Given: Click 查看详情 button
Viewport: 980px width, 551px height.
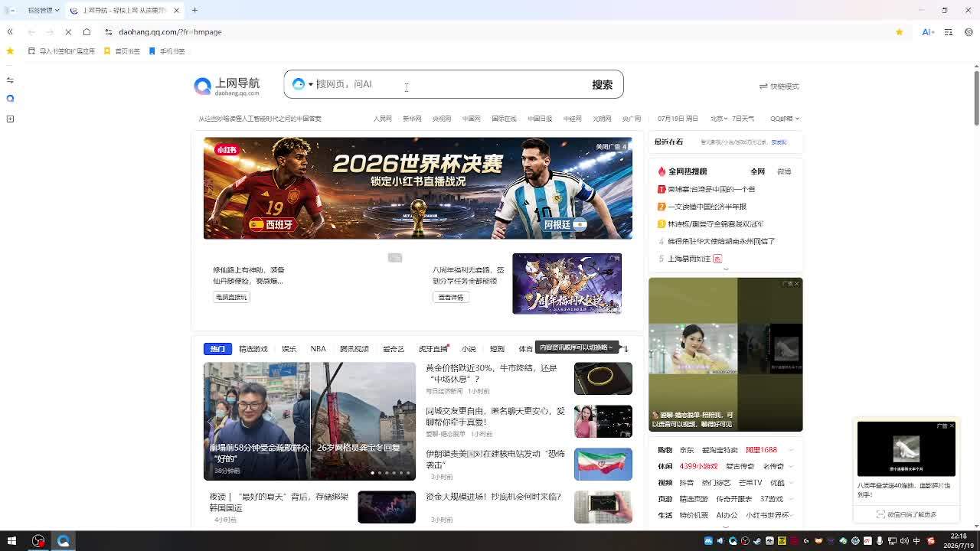Looking at the screenshot, I should click(x=451, y=297).
